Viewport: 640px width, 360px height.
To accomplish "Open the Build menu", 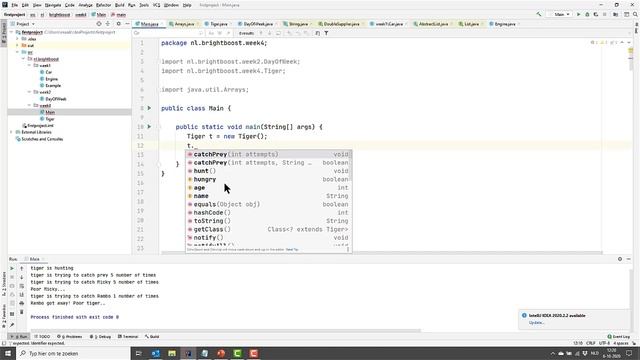I will pos(120,5).
